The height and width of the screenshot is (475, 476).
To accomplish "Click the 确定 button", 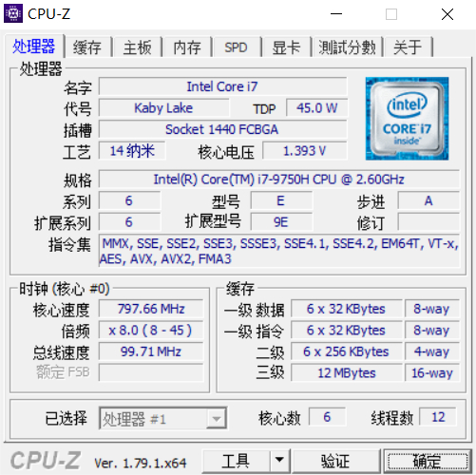I will click(x=428, y=461).
